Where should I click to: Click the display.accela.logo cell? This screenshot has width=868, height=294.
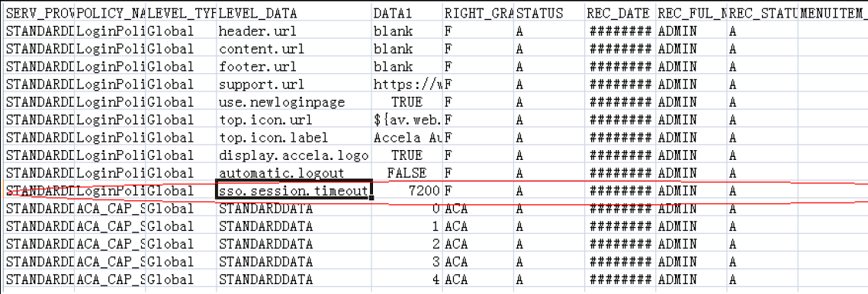point(294,155)
